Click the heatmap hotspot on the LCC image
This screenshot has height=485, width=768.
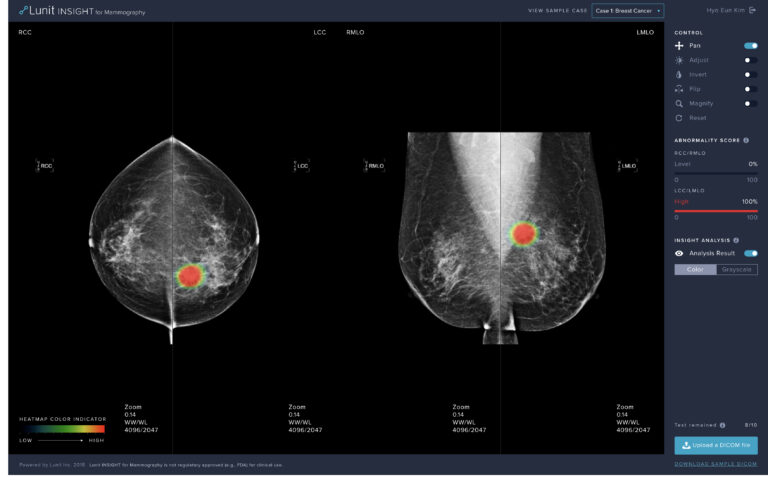tap(189, 276)
